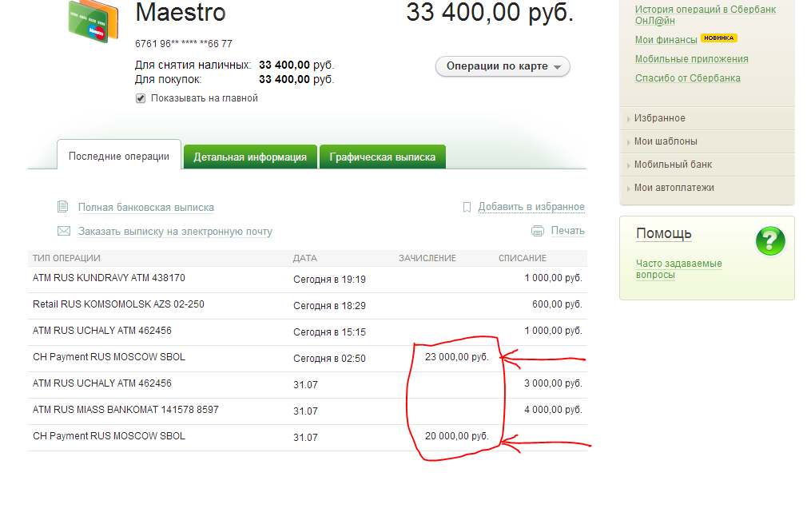Toggle the Показывать на главной checkbox
The image size is (807, 532).
click(x=141, y=98)
